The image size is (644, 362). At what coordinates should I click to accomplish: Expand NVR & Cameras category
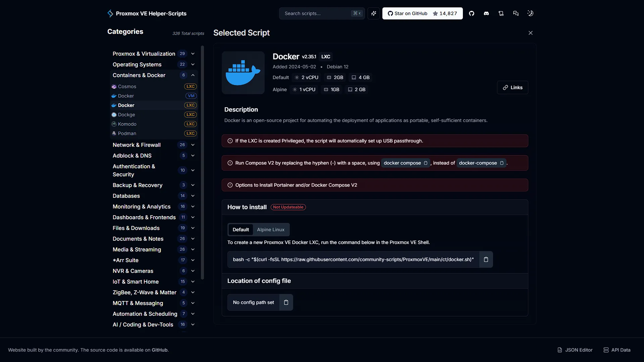tap(154, 271)
